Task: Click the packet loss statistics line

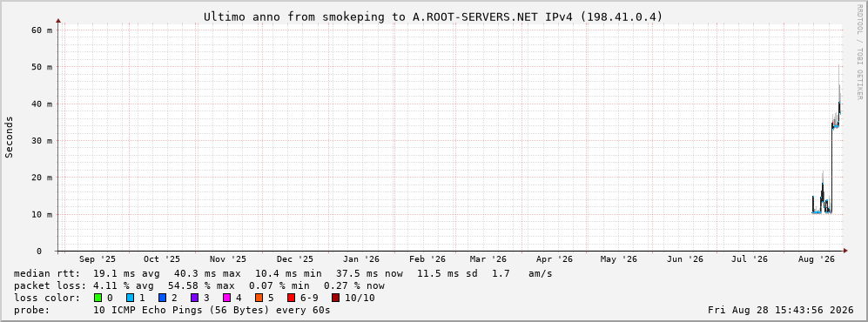Action: (199, 285)
